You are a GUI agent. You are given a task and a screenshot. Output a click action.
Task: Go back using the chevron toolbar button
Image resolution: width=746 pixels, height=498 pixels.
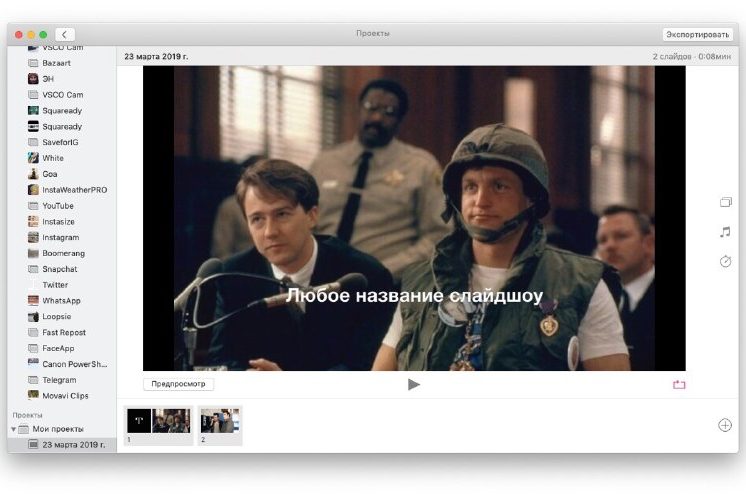[x=65, y=34]
